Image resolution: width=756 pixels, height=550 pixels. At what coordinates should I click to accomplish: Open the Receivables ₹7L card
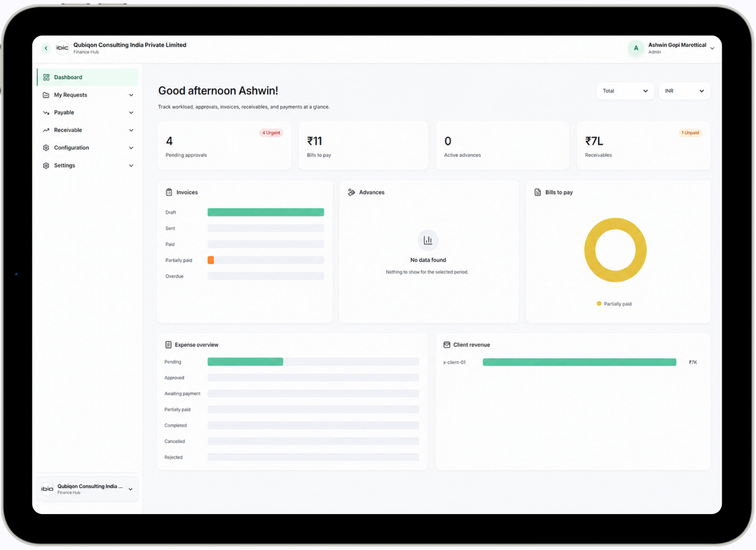coord(644,146)
